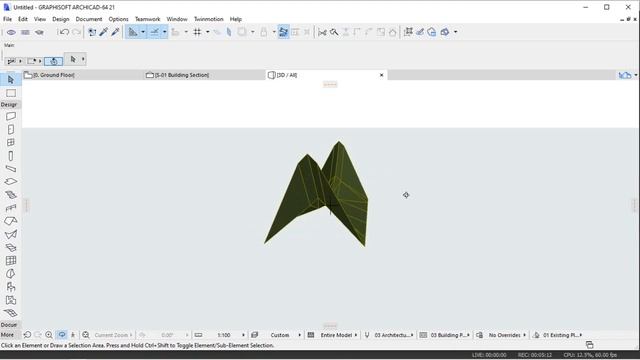
Task: Click the Docum section header in toolbox
Action: click(9, 325)
